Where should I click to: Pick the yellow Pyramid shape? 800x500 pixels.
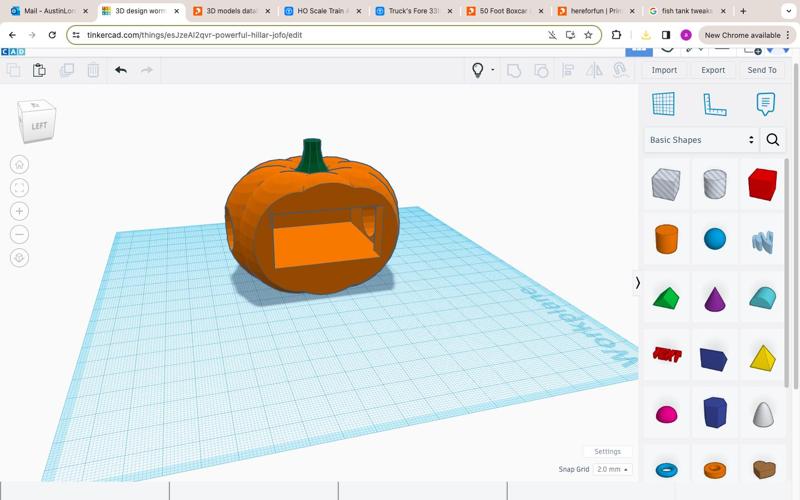(763, 357)
